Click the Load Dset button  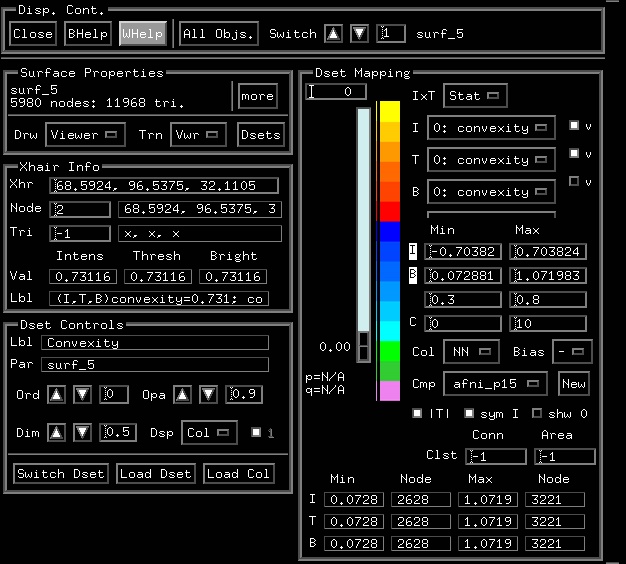pos(156,474)
